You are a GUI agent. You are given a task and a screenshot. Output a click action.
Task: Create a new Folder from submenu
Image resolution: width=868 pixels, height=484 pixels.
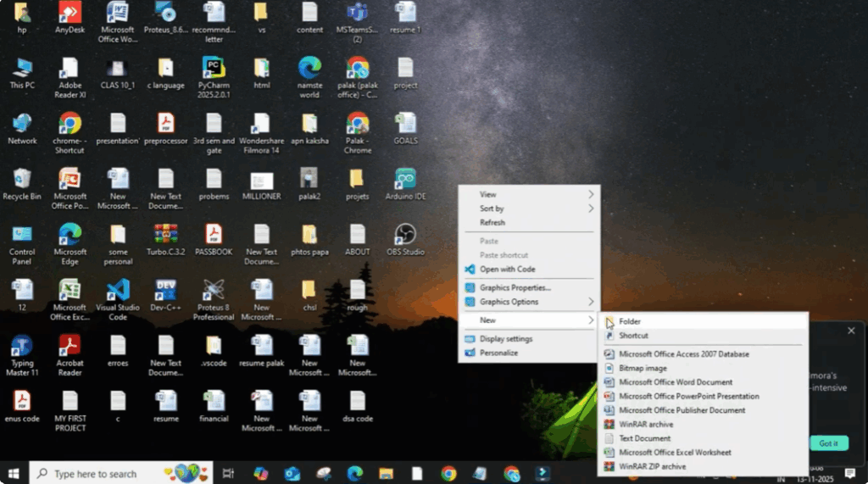(x=703, y=321)
